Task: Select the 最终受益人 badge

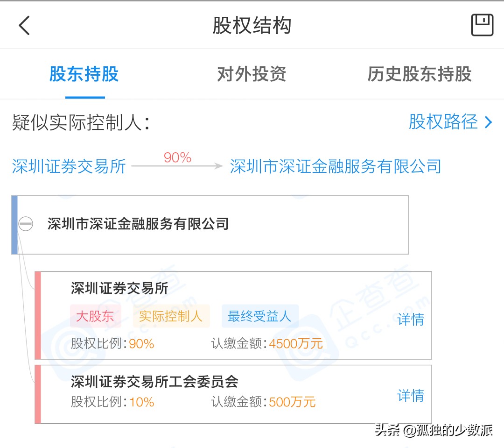Action: pyautogui.click(x=260, y=316)
